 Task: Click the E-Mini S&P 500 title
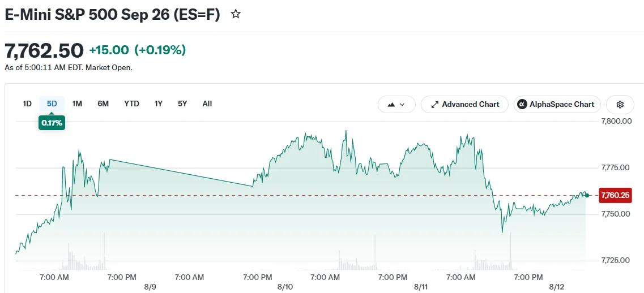[112, 14]
